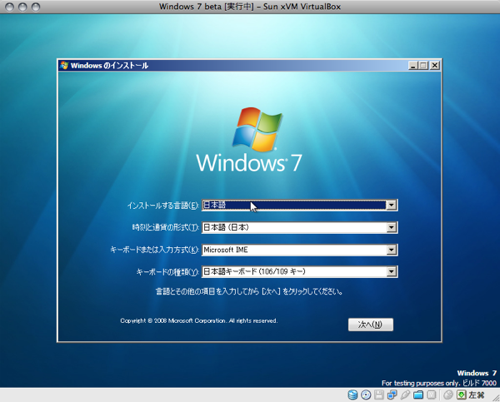
Task: Click the USB devices status icon
Action: [x=405, y=395]
